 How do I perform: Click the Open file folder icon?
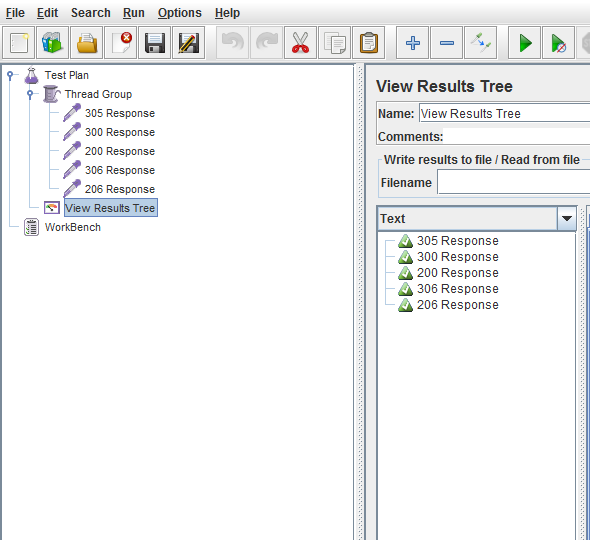87,43
